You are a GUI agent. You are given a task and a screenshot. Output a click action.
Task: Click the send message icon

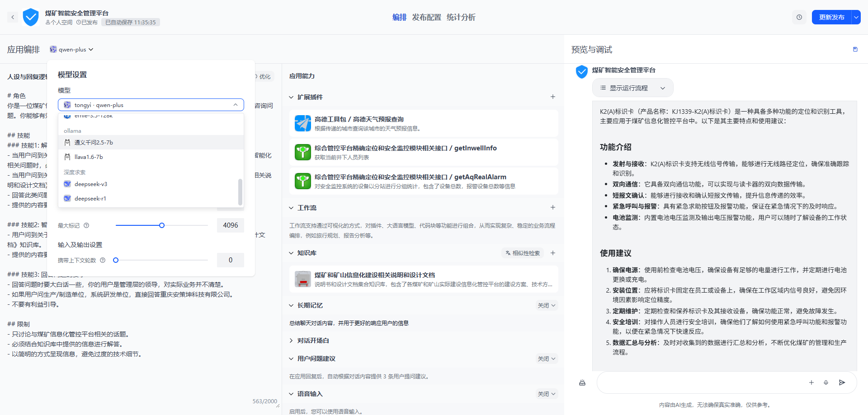point(842,382)
